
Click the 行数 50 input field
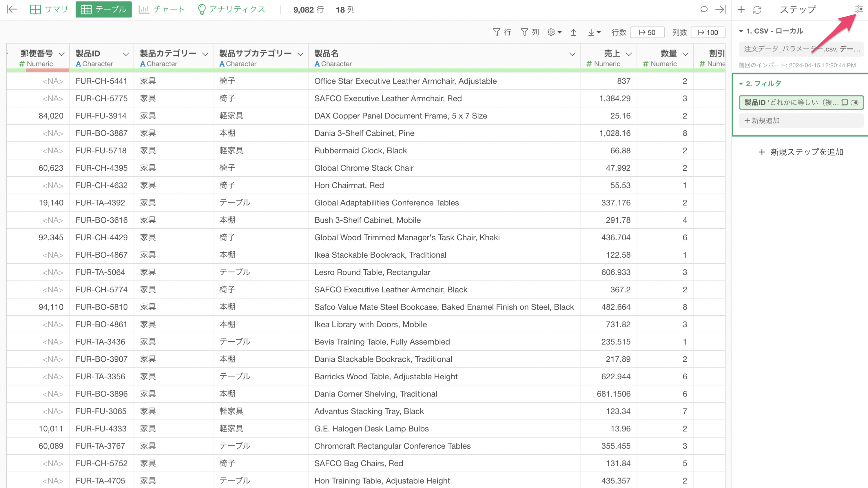[647, 32]
